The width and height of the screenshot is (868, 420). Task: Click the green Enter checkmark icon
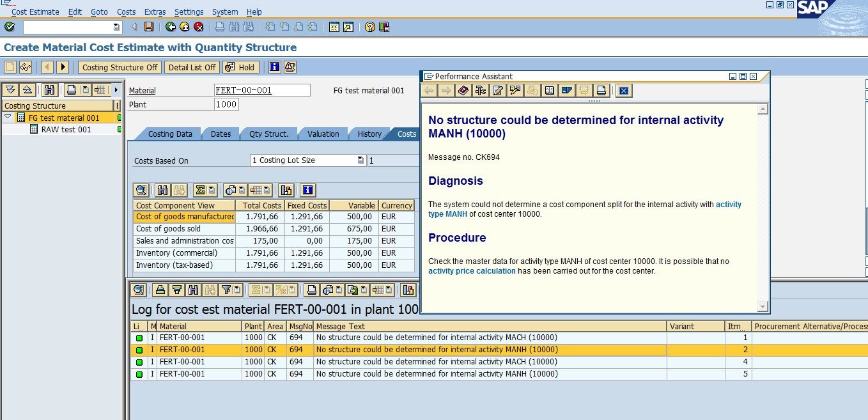[x=10, y=27]
